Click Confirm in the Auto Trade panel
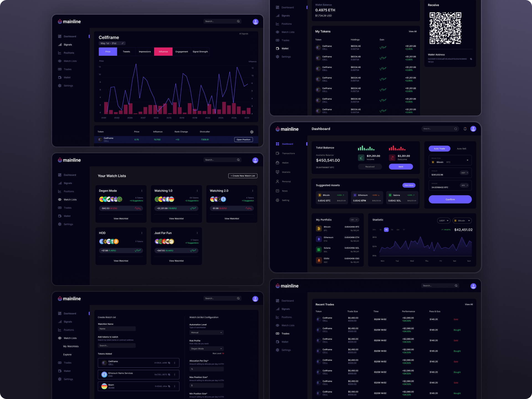This screenshot has height=399, width=532. pyautogui.click(x=450, y=199)
